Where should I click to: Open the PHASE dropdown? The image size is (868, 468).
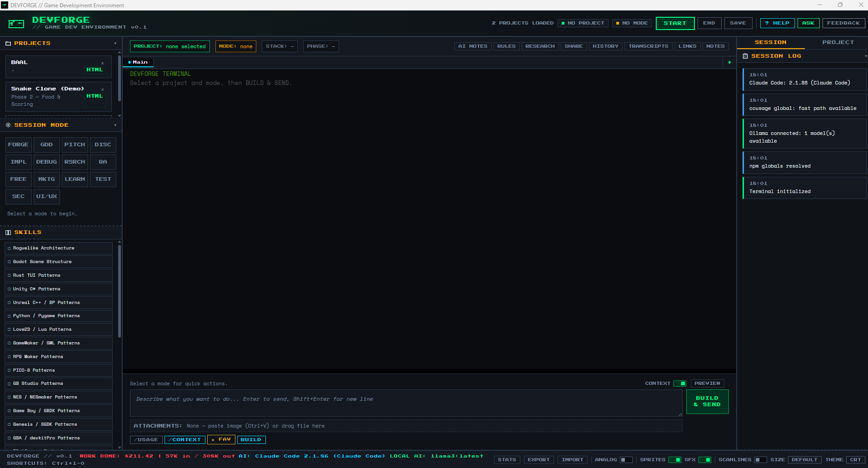tap(321, 46)
